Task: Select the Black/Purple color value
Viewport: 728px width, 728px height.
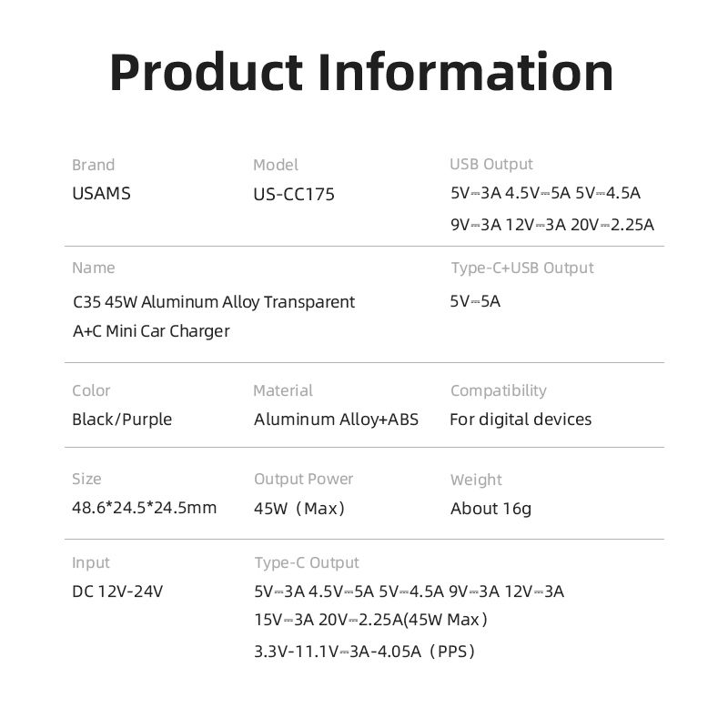Action: [122, 420]
